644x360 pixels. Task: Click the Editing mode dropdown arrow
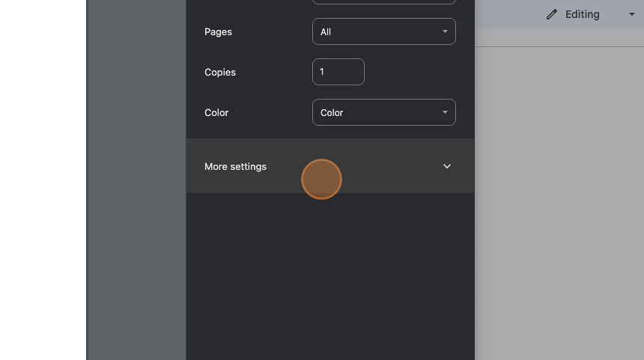632,14
